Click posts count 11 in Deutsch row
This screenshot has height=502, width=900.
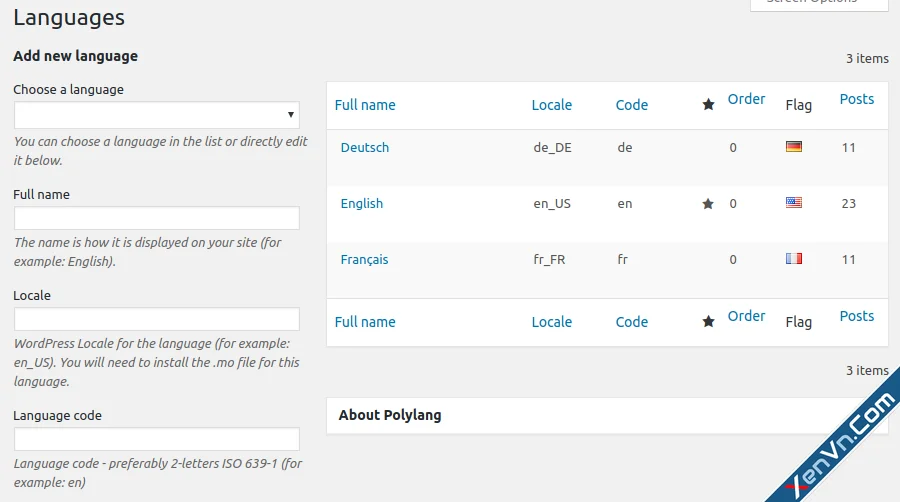(x=848, y=147)
